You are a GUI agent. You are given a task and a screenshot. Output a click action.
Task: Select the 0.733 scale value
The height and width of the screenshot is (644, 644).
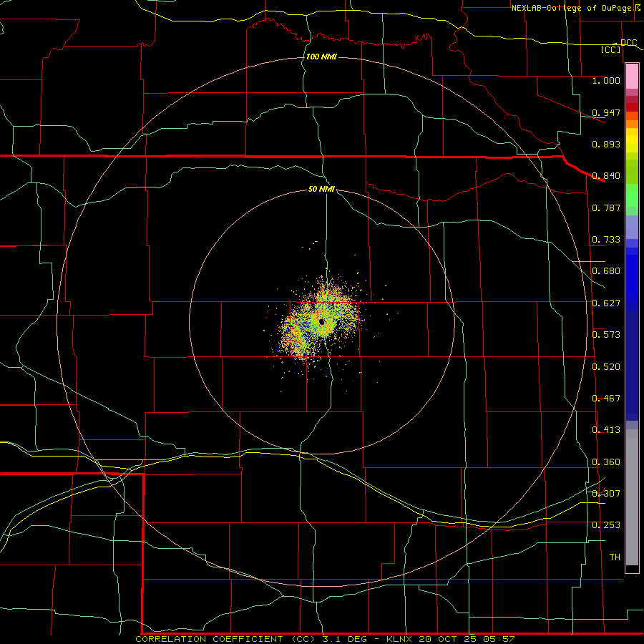pyautogui.click(x=606, y=240)
